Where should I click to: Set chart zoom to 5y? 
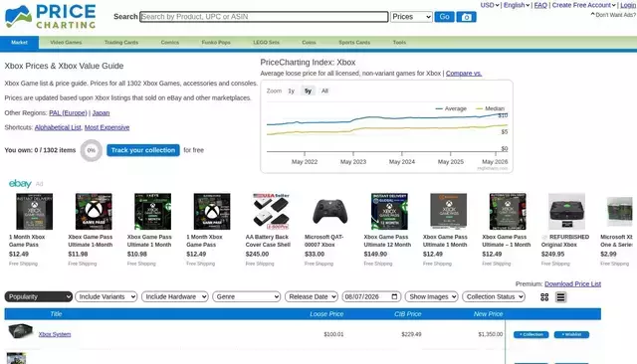(x=308, y=91)
